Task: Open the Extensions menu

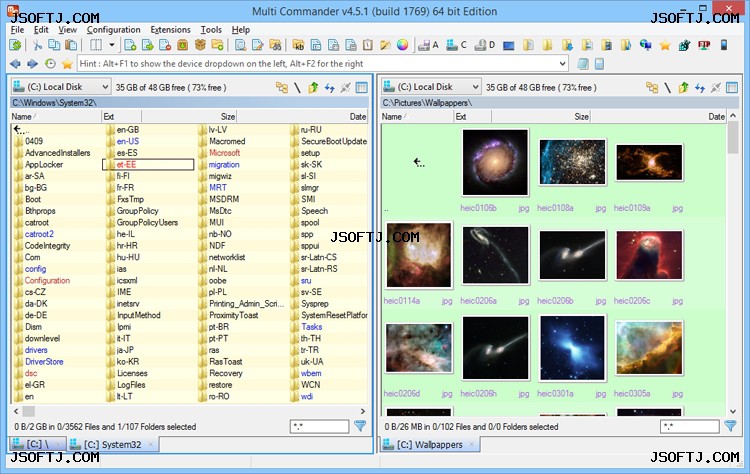Action: pyautogui.click(x=170, y=30)
